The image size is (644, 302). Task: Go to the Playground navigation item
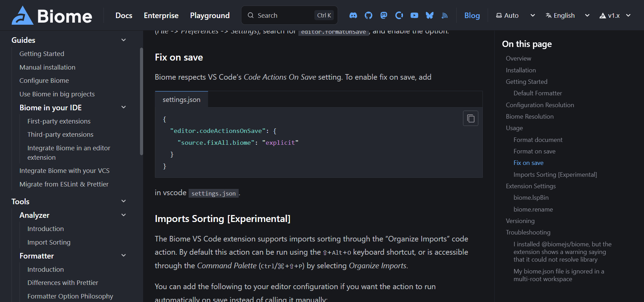pyautogui.click(x=210, y=15)
